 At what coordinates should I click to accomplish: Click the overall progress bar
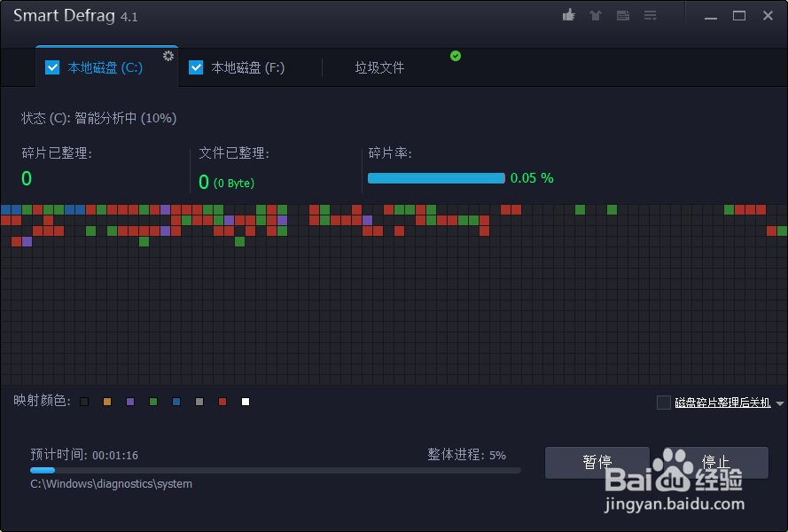[x=276, y=470]
